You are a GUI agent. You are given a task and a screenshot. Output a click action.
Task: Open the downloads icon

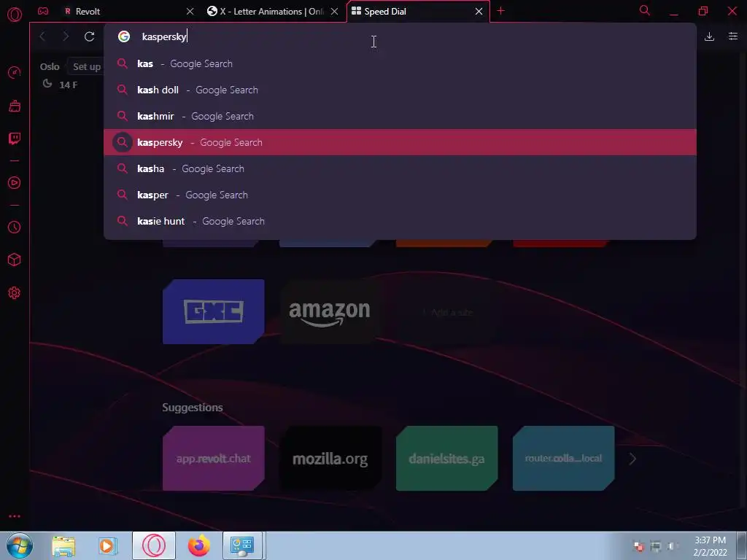pos(709,36)
